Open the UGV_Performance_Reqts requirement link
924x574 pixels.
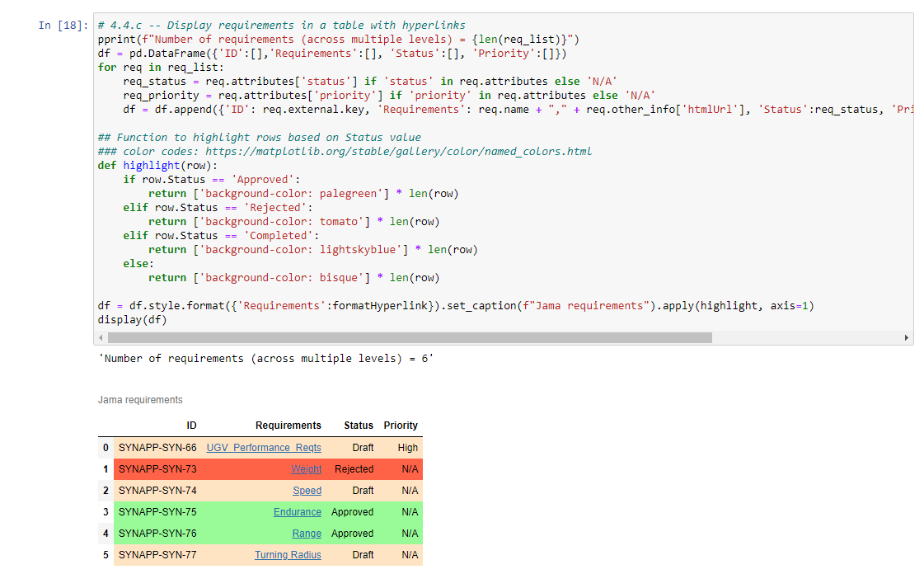point(264,448)
